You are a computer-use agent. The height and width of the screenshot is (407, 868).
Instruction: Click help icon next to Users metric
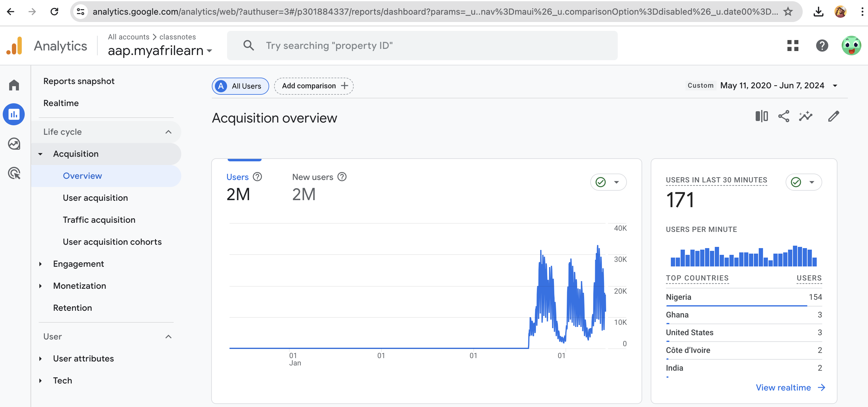click(257, 177)
